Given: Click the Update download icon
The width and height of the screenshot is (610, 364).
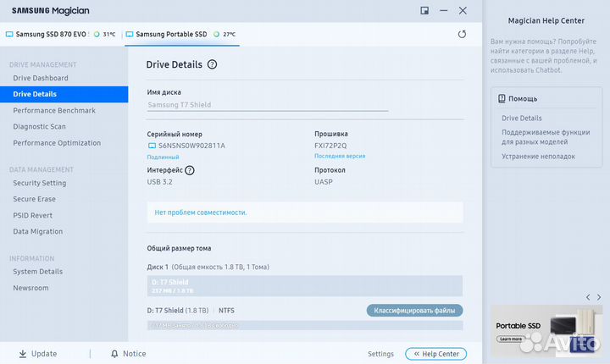Looking at the screenshot, I should 23,354.
